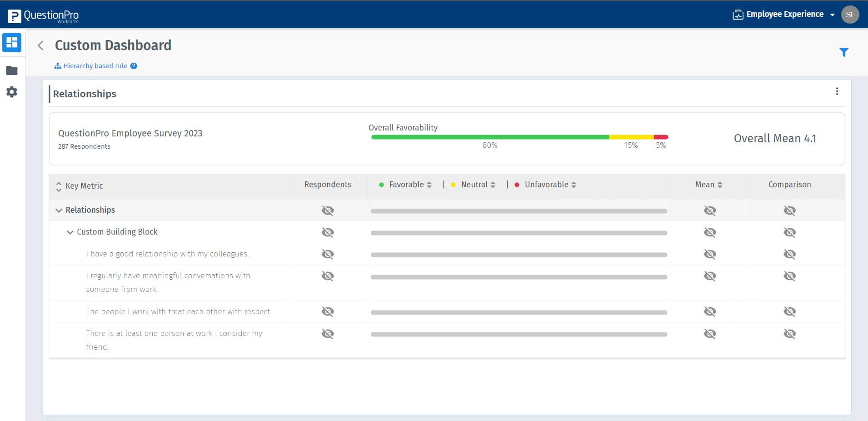Click the green Overall Favorability bar segment
Image resolution: width=868 pixels, height=421 pixels.
click(x=489, y=137)
